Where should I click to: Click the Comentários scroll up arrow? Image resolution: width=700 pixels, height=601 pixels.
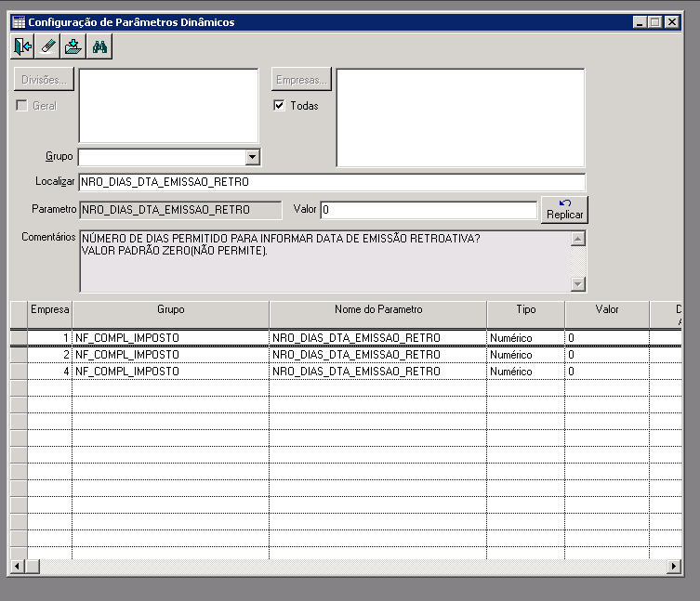[578, 239]
